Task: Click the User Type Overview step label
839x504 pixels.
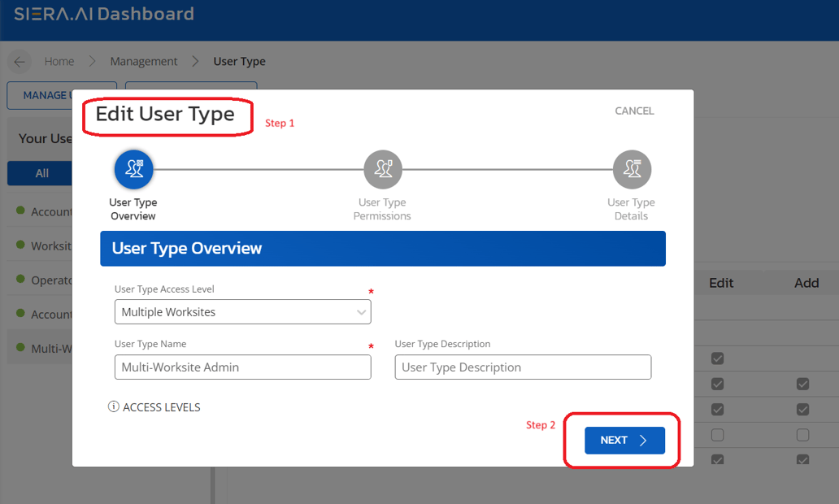Action: click(133, 209)
